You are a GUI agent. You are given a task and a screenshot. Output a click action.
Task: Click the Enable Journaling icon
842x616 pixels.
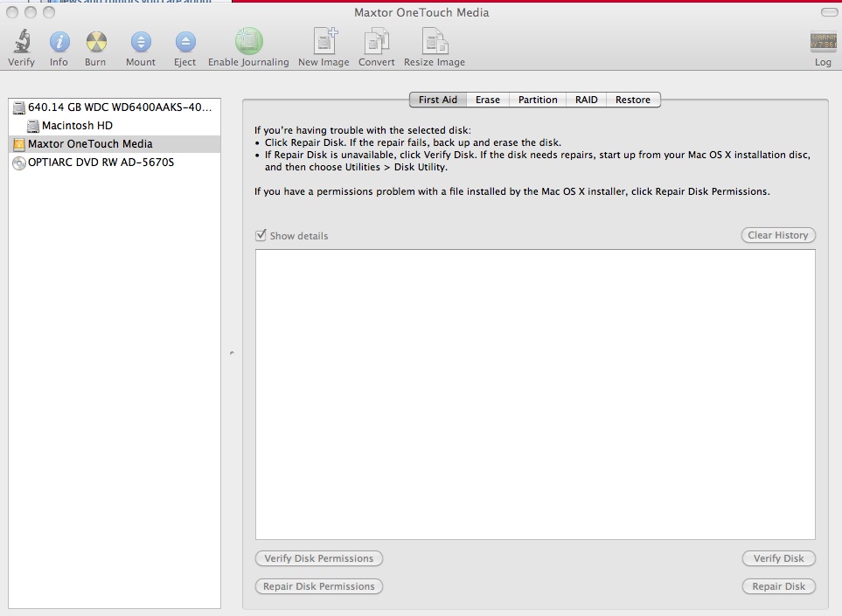(x=248, y=41)
